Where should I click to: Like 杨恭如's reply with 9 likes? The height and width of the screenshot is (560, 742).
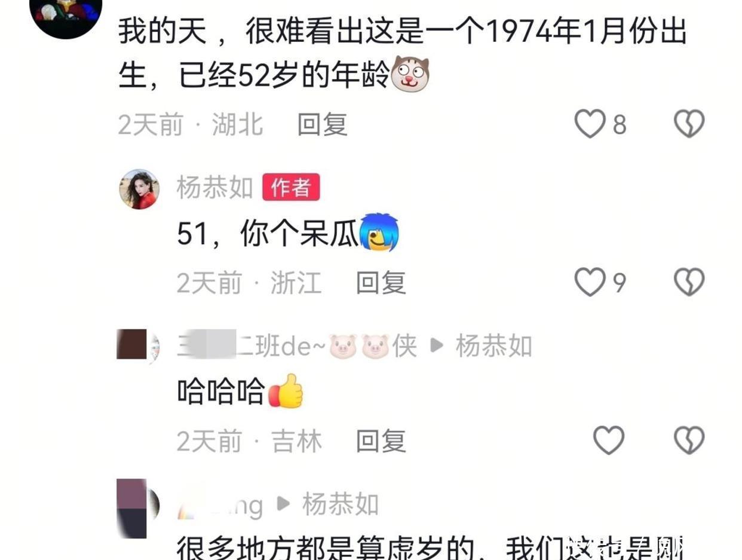590,282
